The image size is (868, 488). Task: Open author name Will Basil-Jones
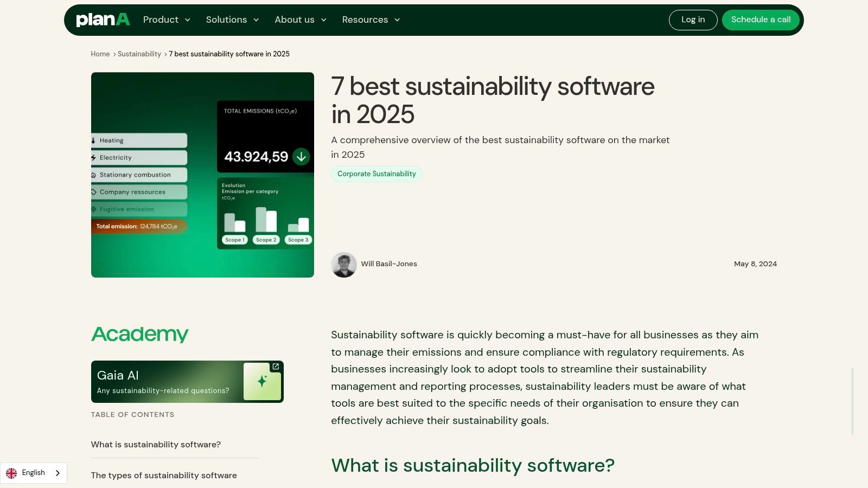pyautogui.click(x=389, y=264)
